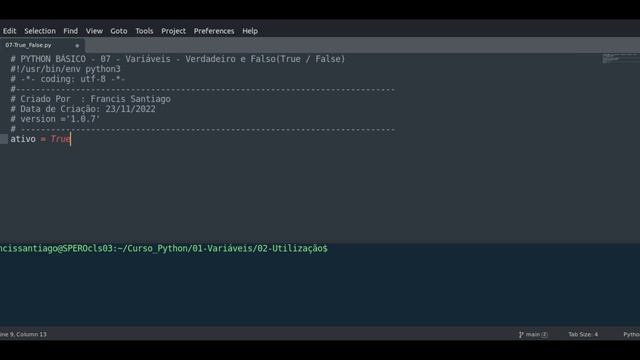Open the Goto menu
The width and height of the screenshot is (640, 360).
[118, 31]
